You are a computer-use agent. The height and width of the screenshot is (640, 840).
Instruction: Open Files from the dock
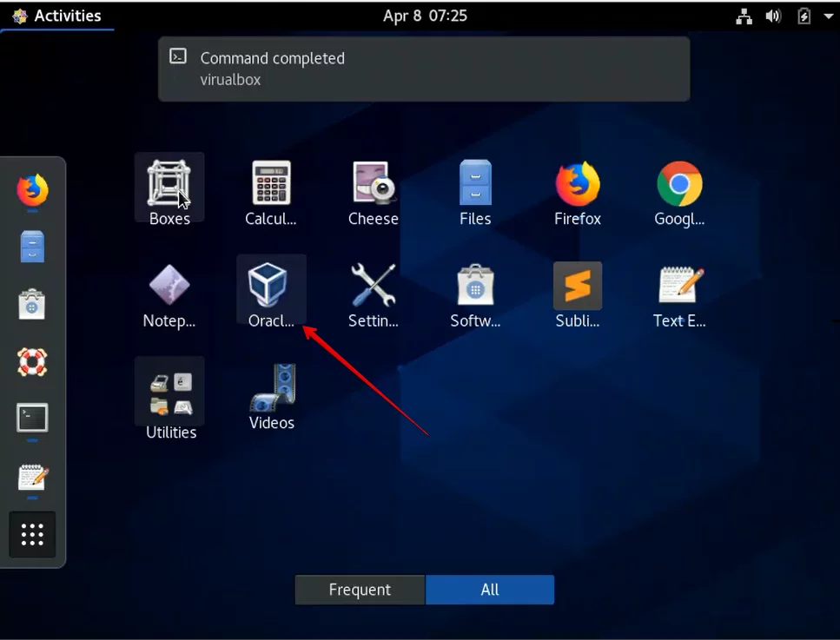click(x=32, y=247)
